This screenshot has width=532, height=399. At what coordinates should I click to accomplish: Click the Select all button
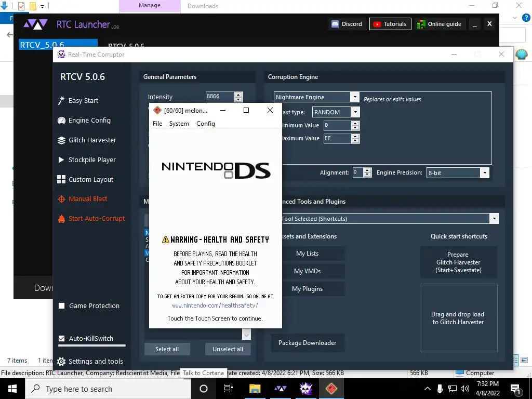click(x=167, y=349)
